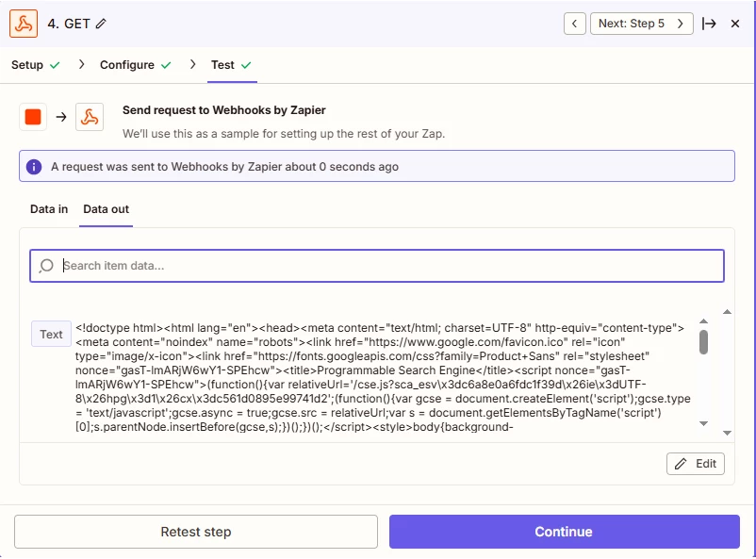Click the arrow between the two app icons

click(x=61, y=117)
